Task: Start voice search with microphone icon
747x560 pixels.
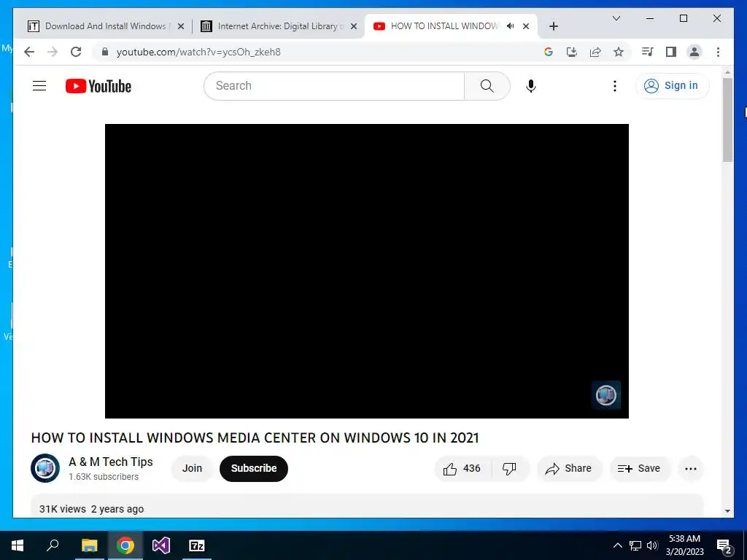Action: 531,86
